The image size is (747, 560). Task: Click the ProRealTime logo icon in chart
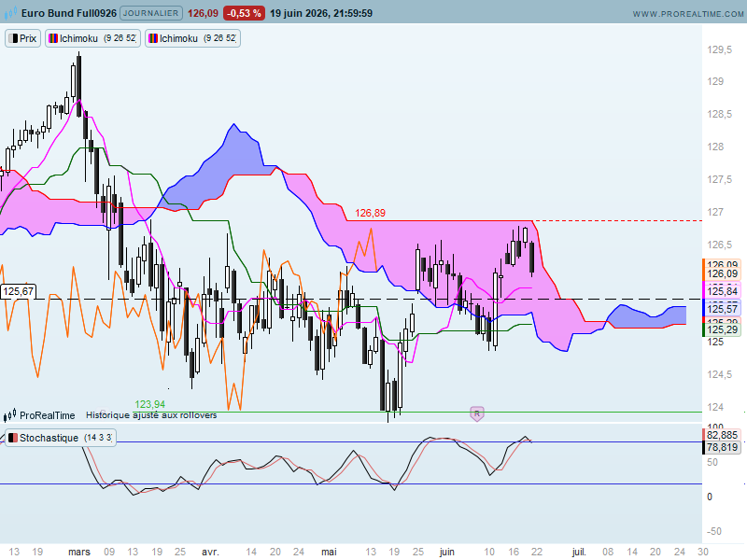(x=10, y=415)
